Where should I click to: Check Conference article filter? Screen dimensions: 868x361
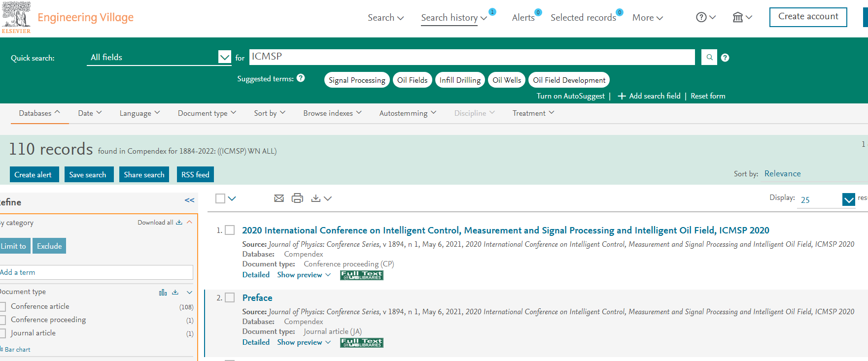[x=2, y=306]
